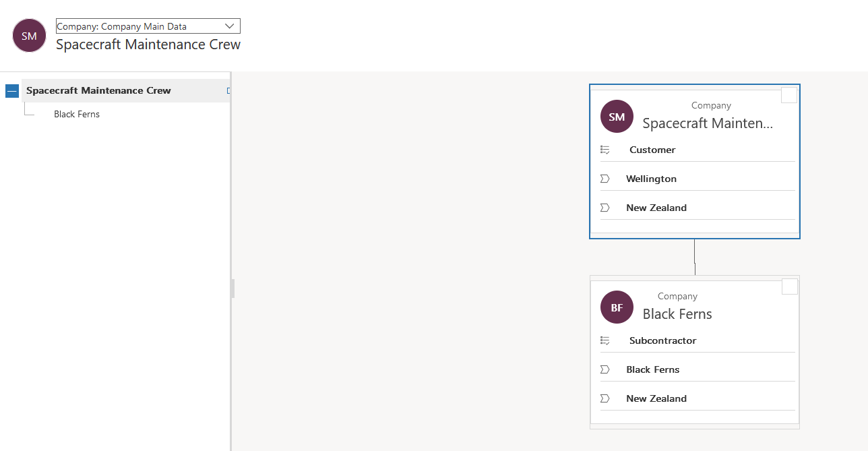Click the list icon beside Subcontractor
The image size is (868, 451).
tap(605, 340)
